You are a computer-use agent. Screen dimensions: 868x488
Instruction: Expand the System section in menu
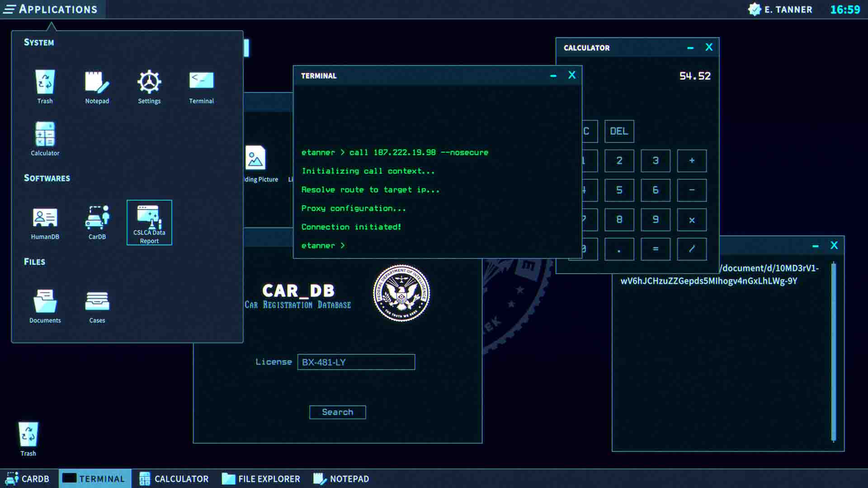39,42
